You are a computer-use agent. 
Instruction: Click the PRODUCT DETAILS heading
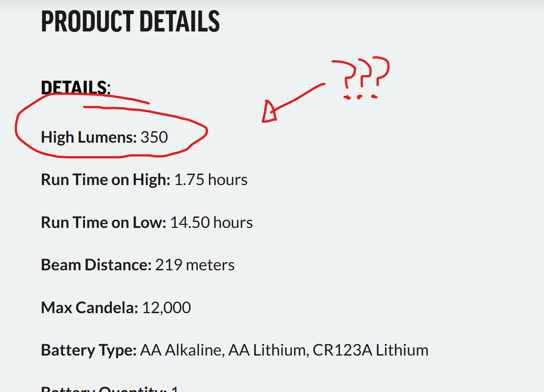[131, 21]
